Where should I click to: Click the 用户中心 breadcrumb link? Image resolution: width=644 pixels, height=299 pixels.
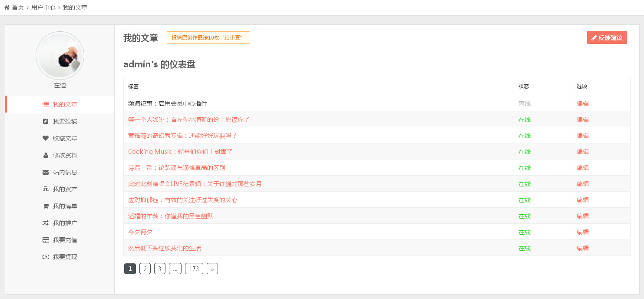[x=43, y=7]
